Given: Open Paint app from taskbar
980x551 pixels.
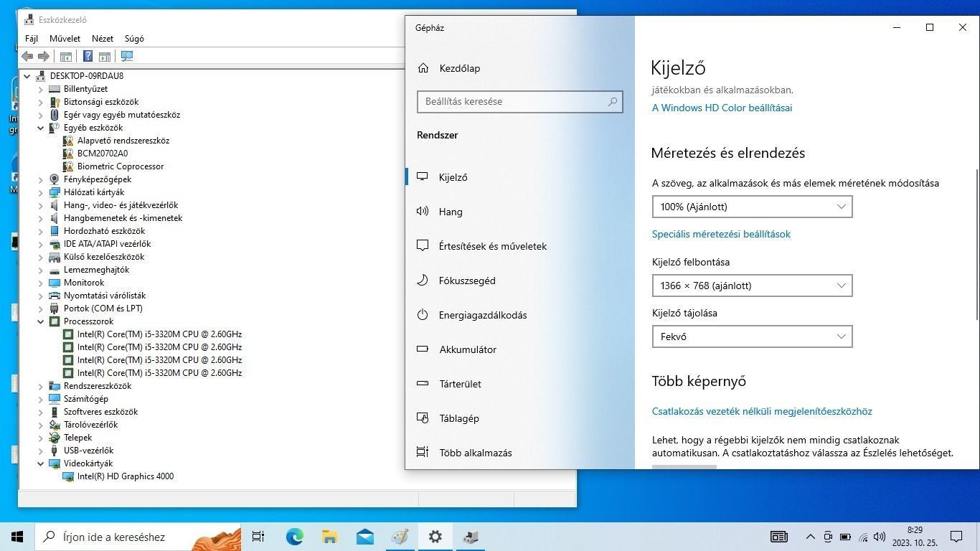Looking at the screenshot, I should (400, 537).
